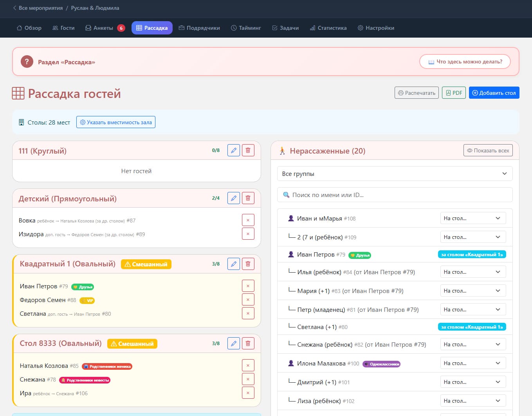
Task: Delete Квадратный 1 table with trash icon
Action: pos(248,264)
